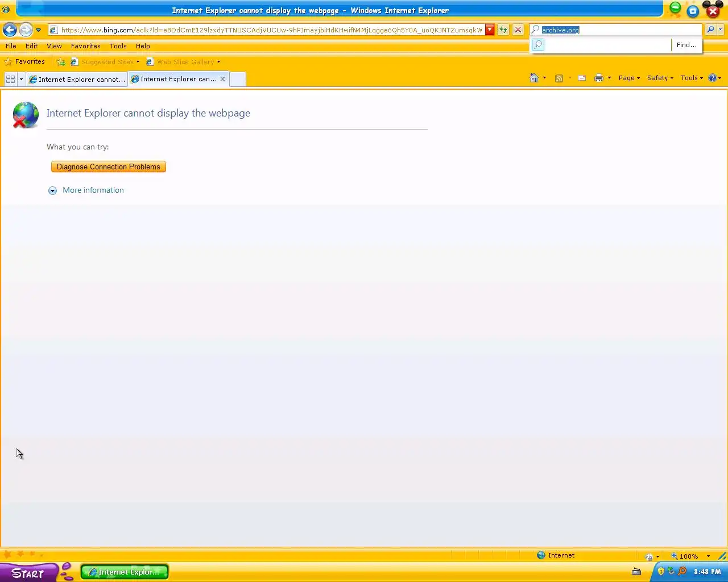Switch to first Internet Explorer cannot tab

click(x=77, y=80)
